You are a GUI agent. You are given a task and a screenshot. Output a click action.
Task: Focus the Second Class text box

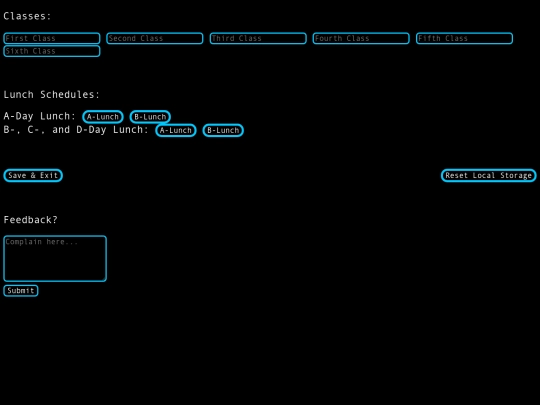tap(155, 38)
